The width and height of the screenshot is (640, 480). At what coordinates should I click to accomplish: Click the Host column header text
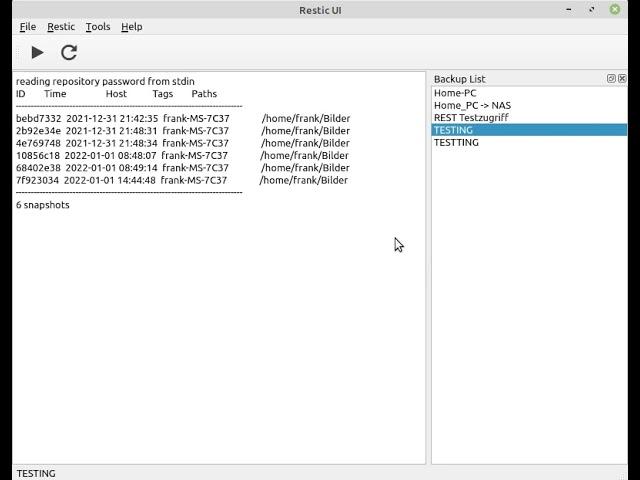pos(116,94)
